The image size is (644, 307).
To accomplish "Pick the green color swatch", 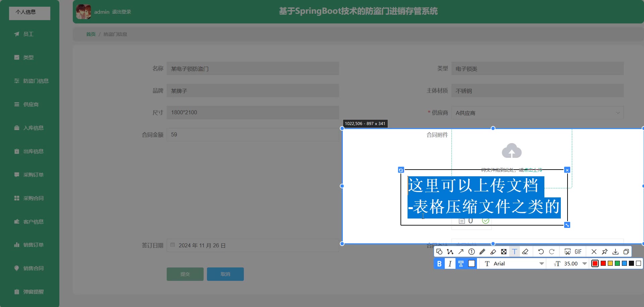I will (617, 263).
